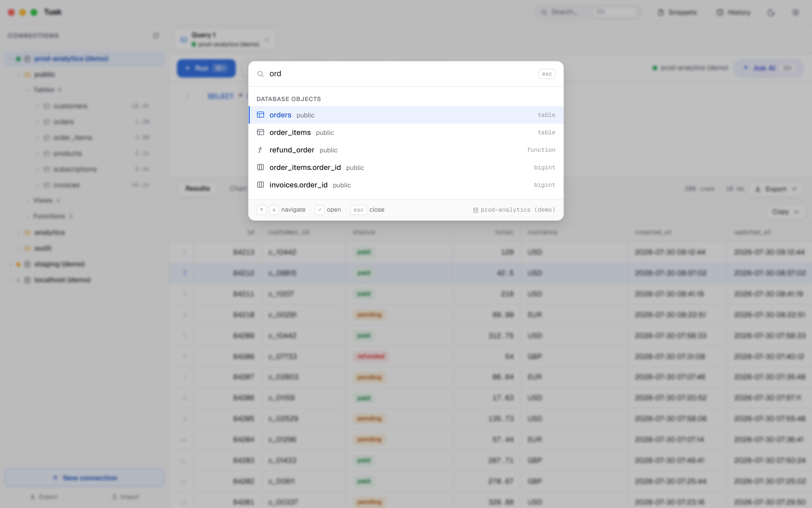The height and width of the screenshot is (508, 812).
Task: Click "public" schema label beside order_items.order_id
Action: pos(355,168)
